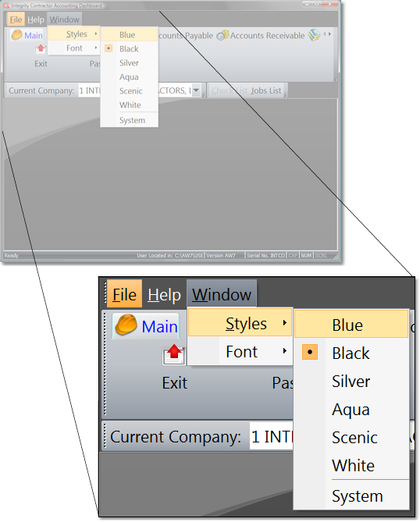This screenshot has width=420, height=522.
Task: Open Window menu in small upper window
Action: pyautogui.click(x=65, y=20)
